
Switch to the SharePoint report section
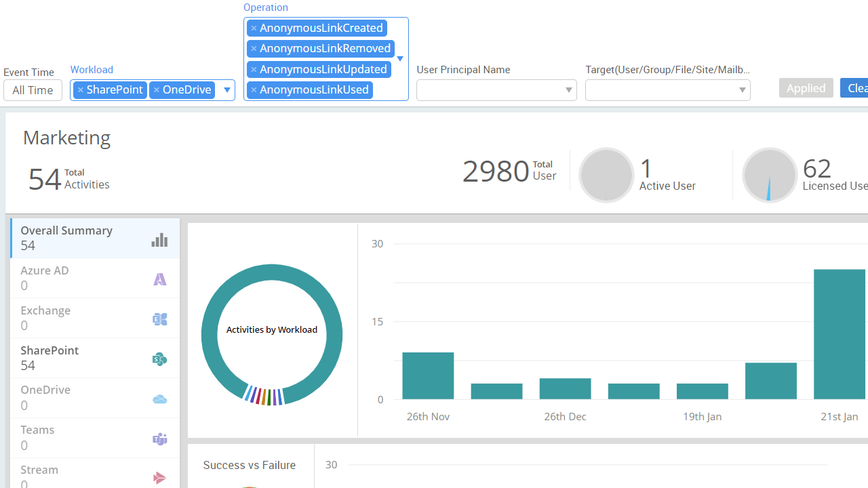click(50, 350)
